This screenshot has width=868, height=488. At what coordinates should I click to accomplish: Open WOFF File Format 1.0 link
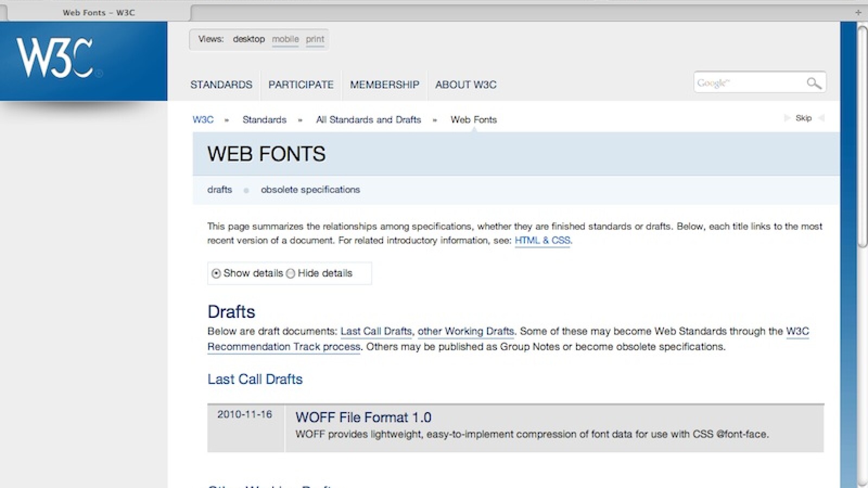(x=363, y=417)
